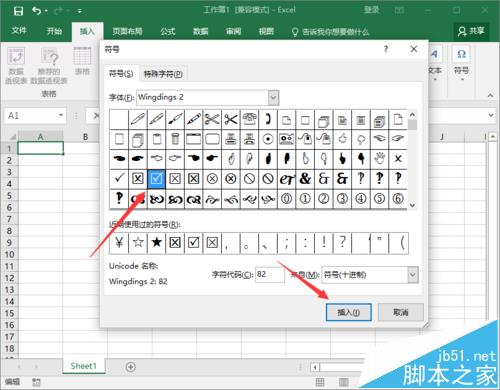Select the circled X symbol
The width and height of the screenshot is (500, 390).
coord(212,179)
